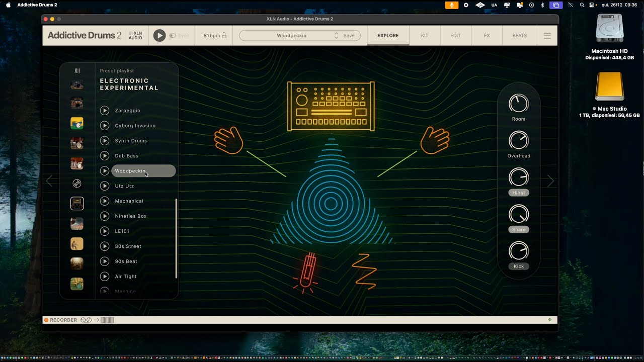Play the 80s Street preset preview
The width and height of the screenshot is (644, 362).
pos(105,246)
